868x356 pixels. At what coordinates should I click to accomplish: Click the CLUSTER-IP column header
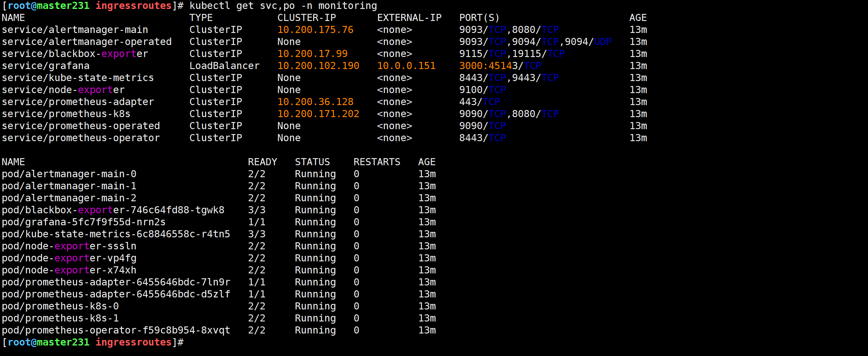(x=306, y=18)
